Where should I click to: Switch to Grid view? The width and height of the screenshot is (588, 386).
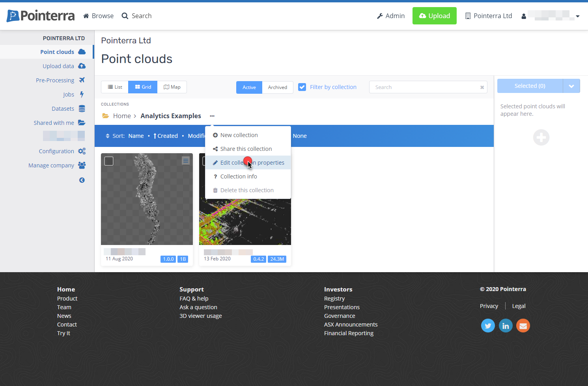143,87
